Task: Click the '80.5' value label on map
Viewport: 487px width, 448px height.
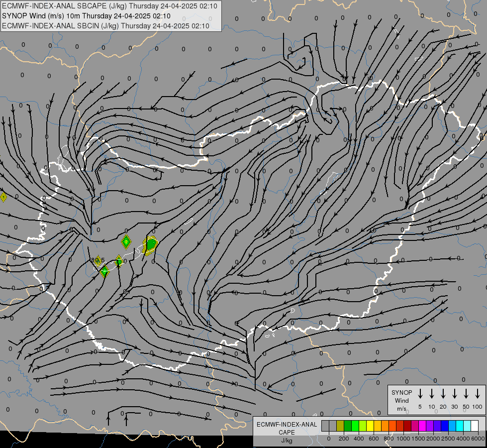Action: click(x=98, y=260)
